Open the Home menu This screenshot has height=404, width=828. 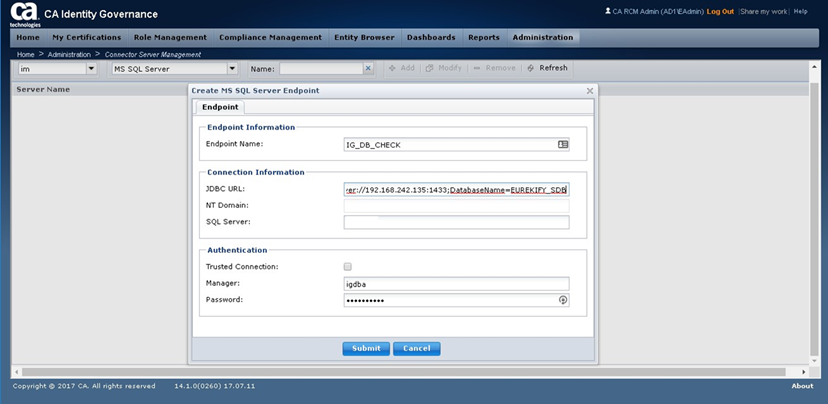pos(28,37)
